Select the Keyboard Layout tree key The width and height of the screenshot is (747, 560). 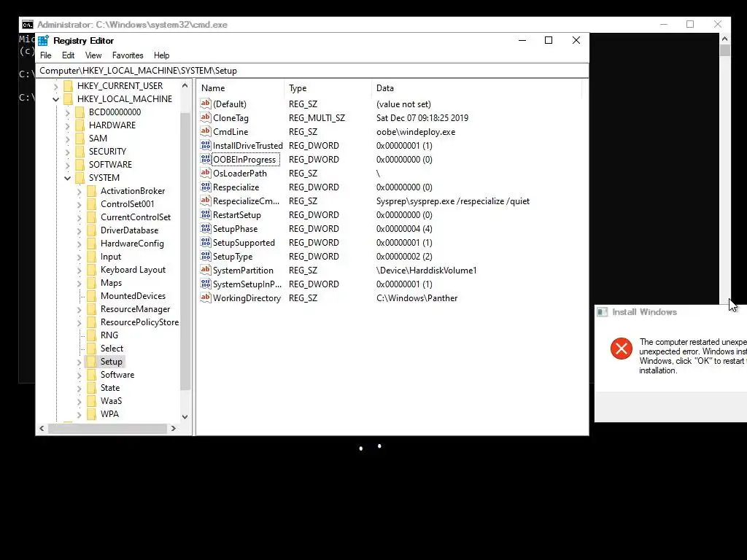pos(133,270)
